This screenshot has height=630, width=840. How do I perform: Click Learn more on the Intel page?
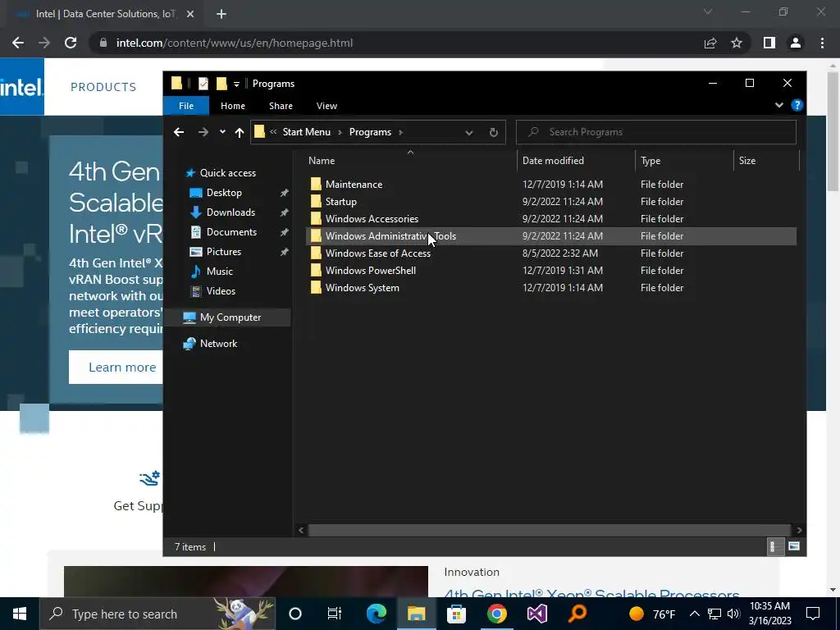[x=122, y=367]
